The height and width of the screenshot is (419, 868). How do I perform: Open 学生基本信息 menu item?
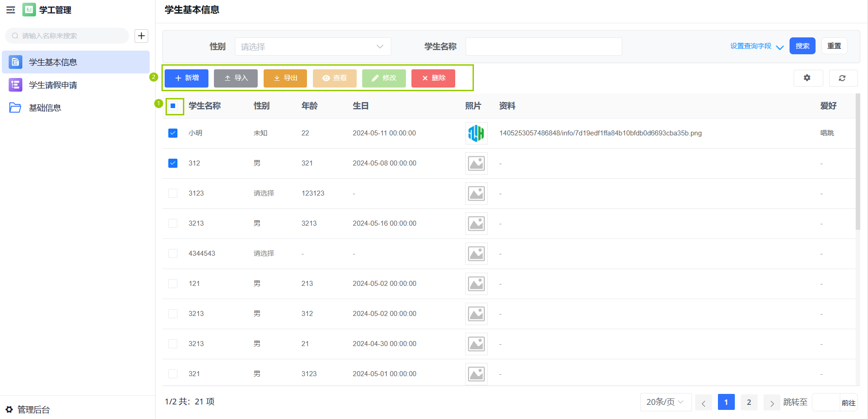76,62
